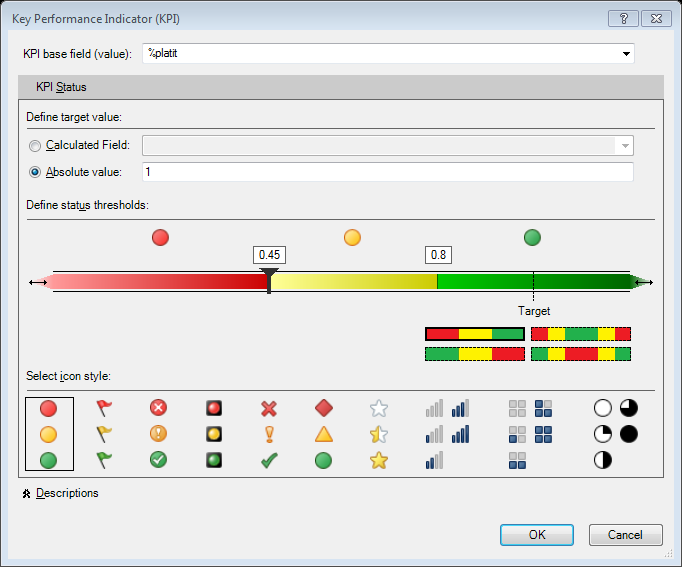Pick the pie quarter circles icon style
This screenshot has width=682, height=567.
pos(615,434)
